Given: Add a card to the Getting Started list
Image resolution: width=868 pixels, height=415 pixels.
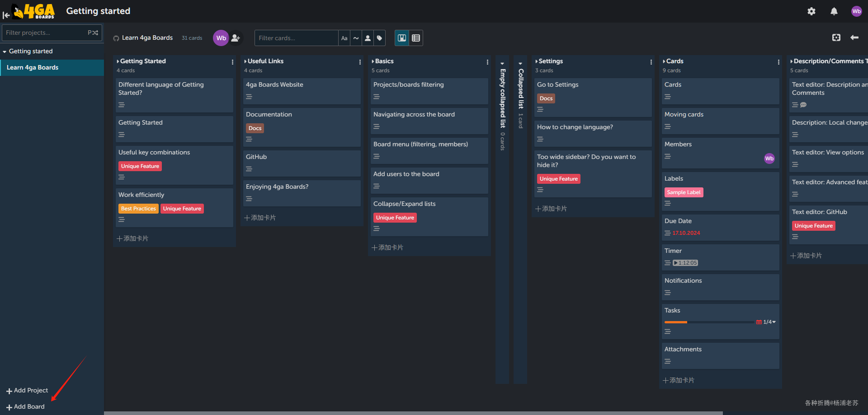Looking at the screenshot, I should 132,238.
